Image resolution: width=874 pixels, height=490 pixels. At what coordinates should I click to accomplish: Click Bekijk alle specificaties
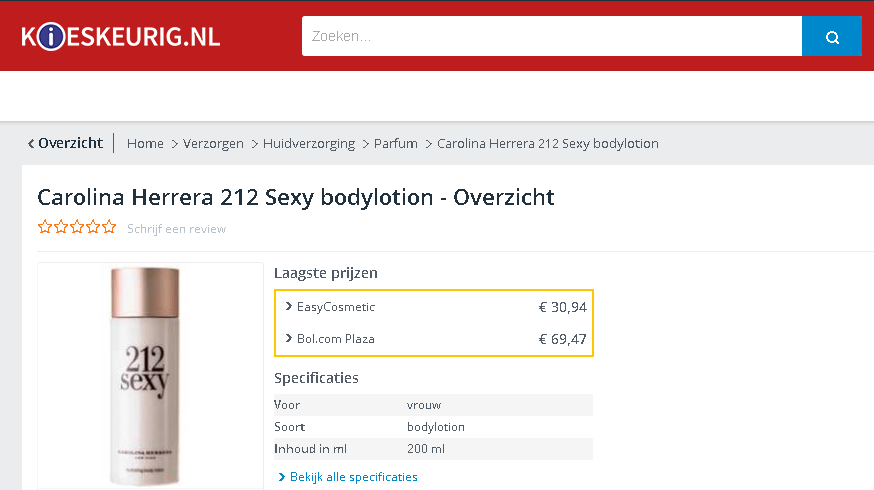pos(353,477)
